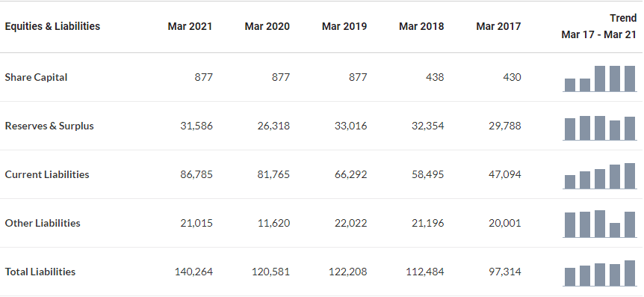Click the Other Liabilities trend chart
Screen dimensions: 644x297
click(600, 224)
